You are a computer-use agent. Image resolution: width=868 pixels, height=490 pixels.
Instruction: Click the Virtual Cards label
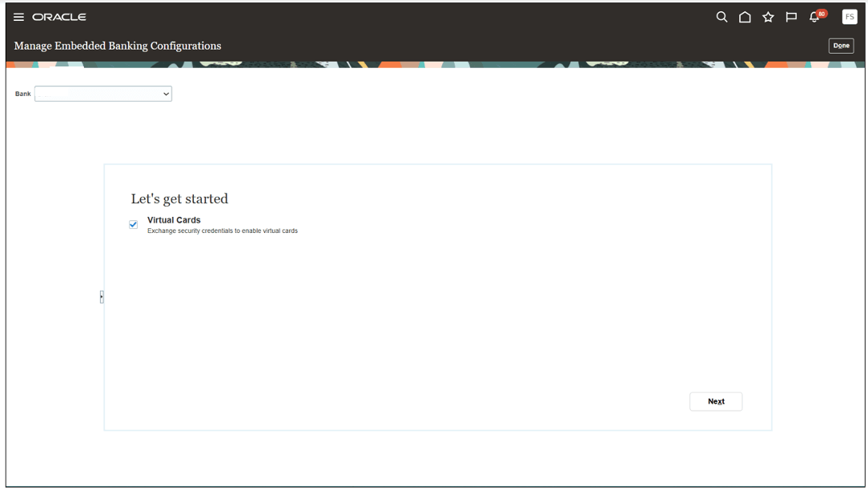174,220
